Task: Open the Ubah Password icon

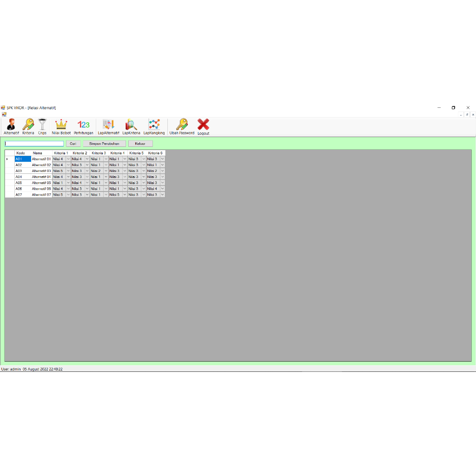Action: [x=182, y=126]
